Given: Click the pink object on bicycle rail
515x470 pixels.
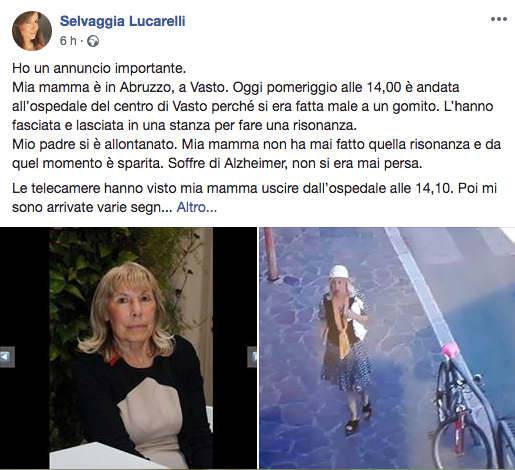Looking at the screenshot, I should pyautogui.click(x=449, y=350).
